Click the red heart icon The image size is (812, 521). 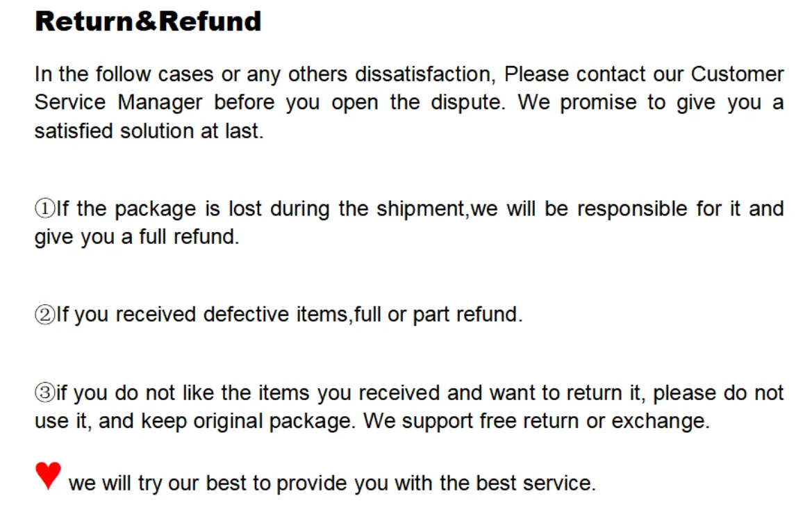[x=48, y=476]
